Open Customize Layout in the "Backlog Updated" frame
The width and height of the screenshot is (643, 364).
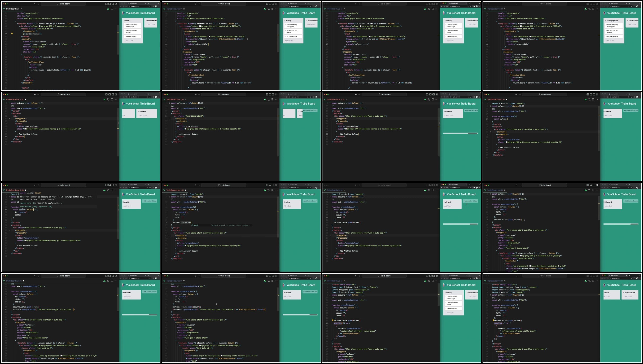tap(597, 4)
